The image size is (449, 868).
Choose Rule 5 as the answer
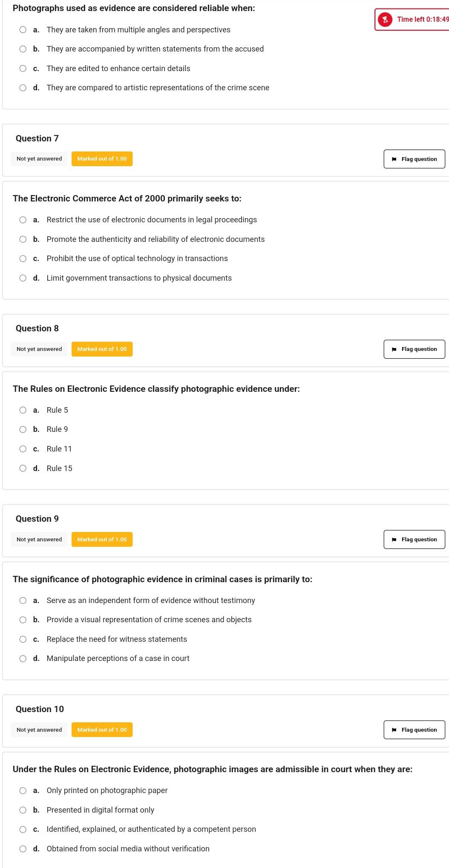[23, 410]
